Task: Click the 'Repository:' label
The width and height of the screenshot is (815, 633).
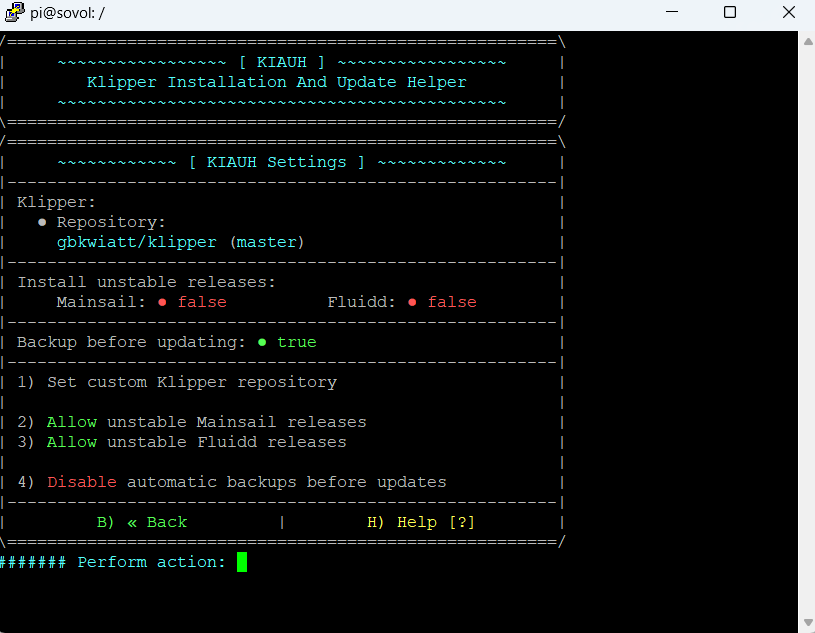Action: [111, 222]
